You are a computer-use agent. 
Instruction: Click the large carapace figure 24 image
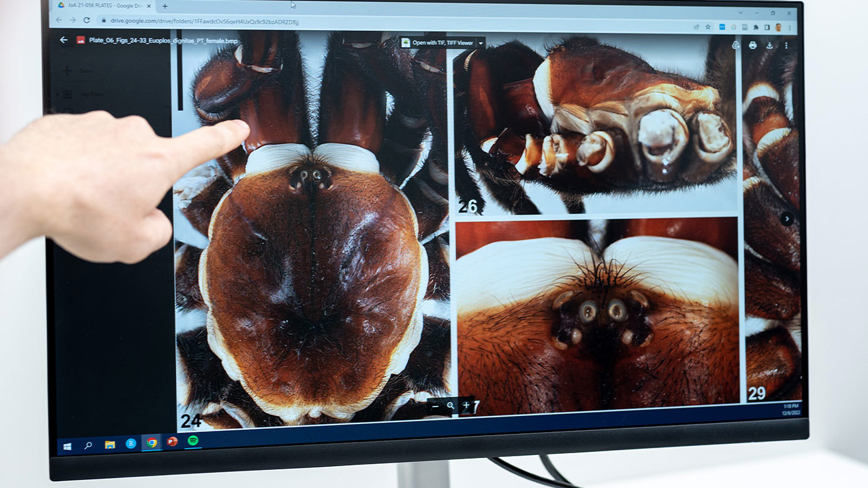[313, 231]
